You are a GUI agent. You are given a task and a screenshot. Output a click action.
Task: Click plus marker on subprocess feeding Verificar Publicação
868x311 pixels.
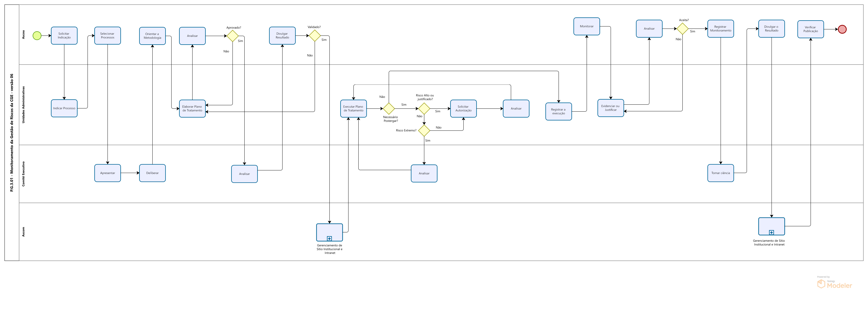pos(771,232)
